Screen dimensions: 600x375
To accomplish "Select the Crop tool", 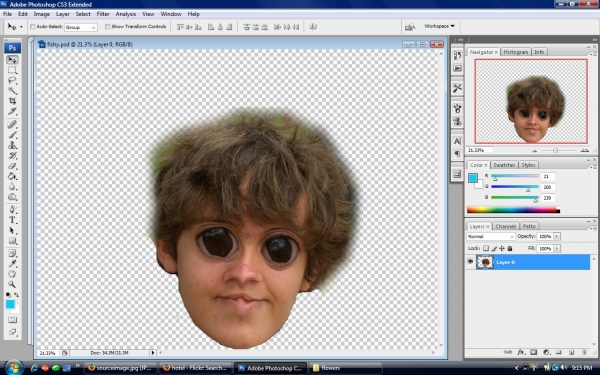I will tap(12, 101).
